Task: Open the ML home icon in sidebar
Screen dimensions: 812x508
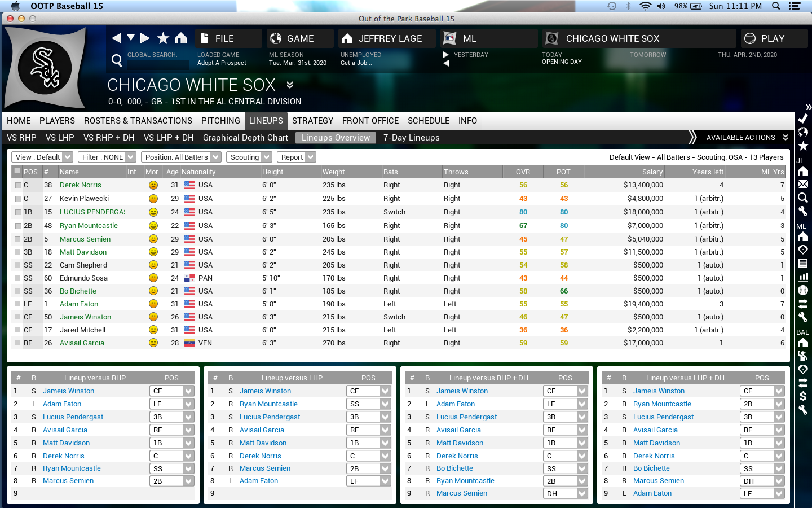Action: 803,237
